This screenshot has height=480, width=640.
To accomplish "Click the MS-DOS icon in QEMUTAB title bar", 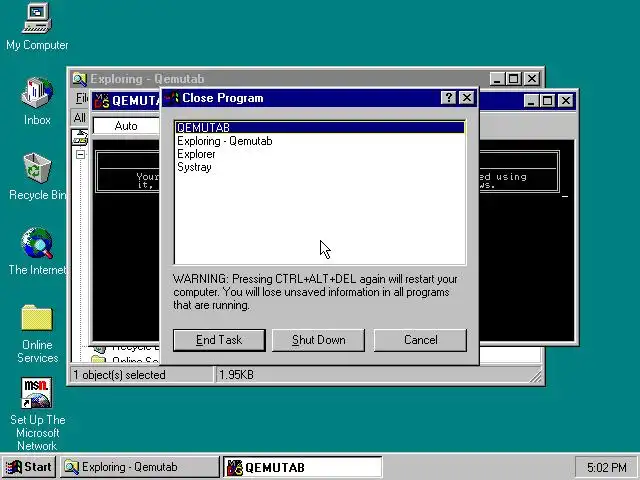I will click(102, 100).
